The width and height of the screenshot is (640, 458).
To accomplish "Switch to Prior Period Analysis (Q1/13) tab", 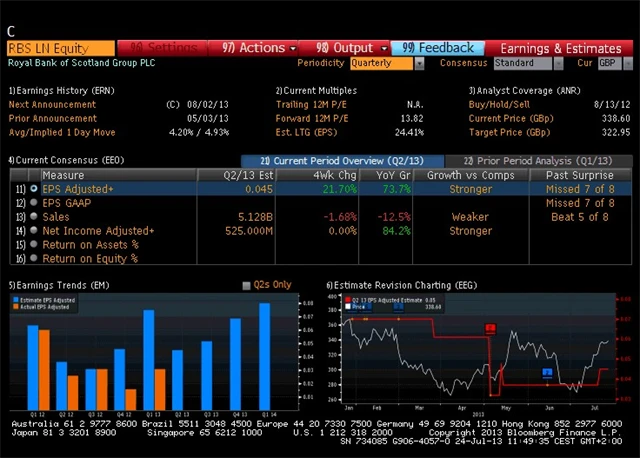I will pyautogui.click(x=538, y=161).
